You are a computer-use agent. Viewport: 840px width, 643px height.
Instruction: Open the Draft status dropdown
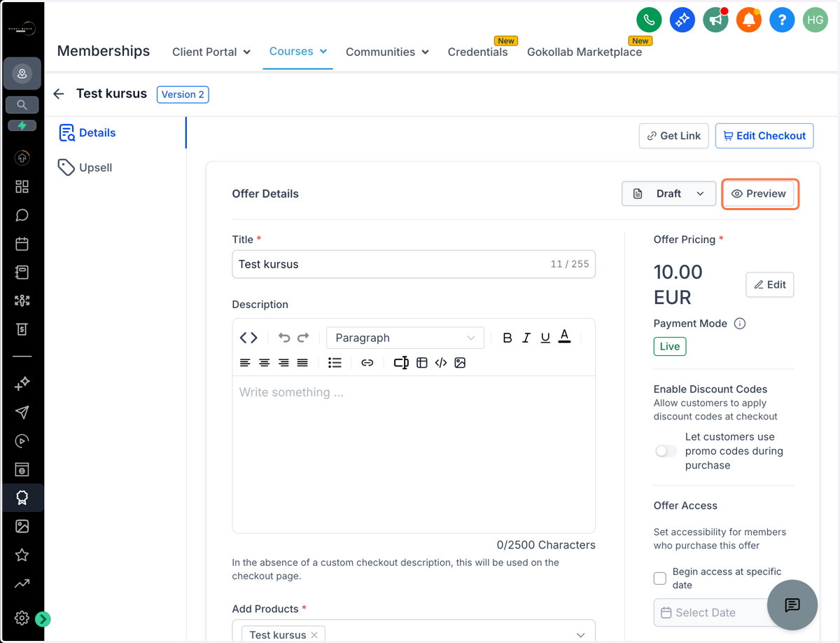click(x=668, y=193)
